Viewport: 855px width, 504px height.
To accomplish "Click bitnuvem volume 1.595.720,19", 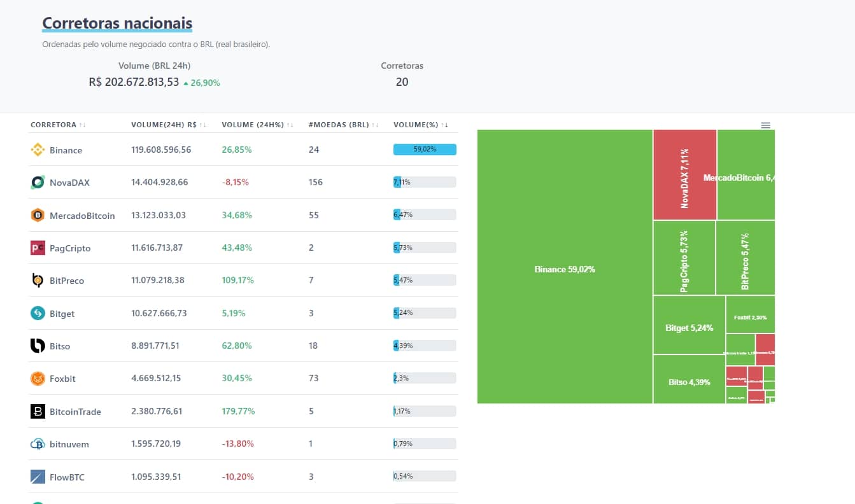I will pos(156,444).
